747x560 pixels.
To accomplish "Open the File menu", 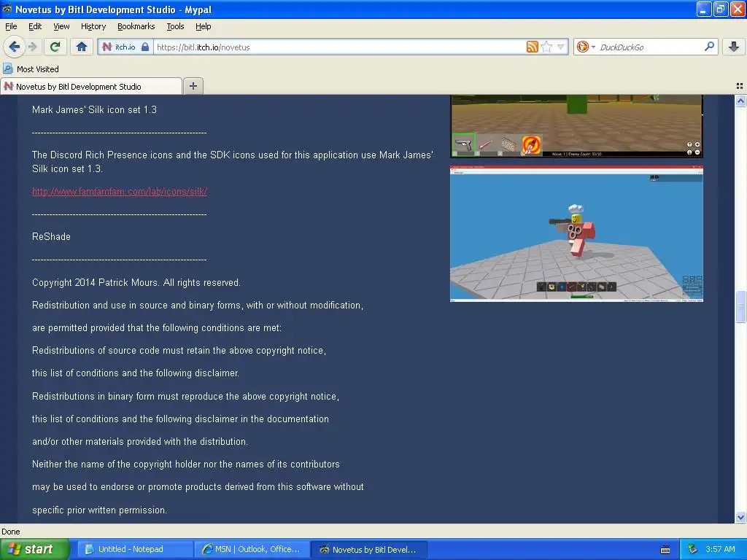I will [11, 26].
